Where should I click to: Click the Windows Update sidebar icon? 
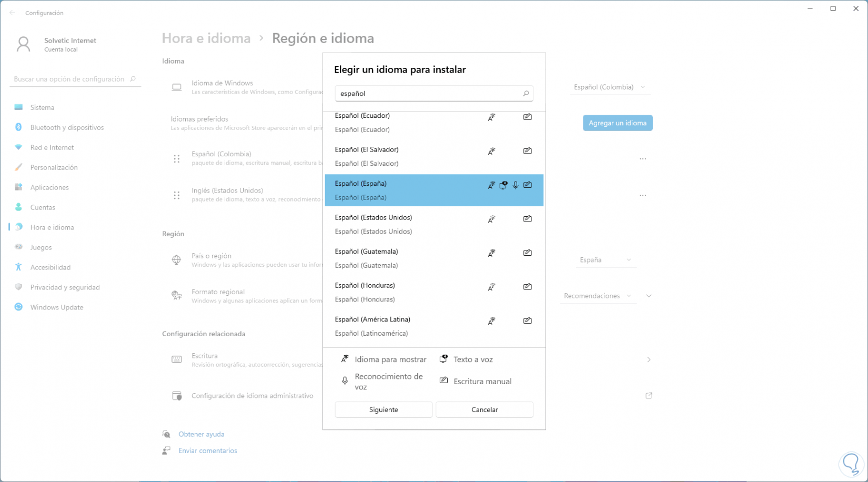coord(19,307)
